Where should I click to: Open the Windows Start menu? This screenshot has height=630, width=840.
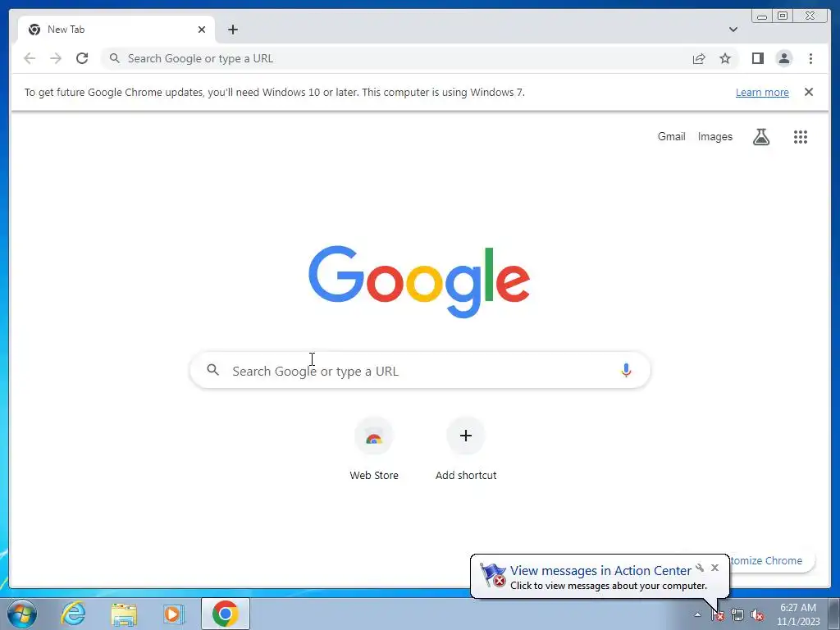[x=22, y=614]
